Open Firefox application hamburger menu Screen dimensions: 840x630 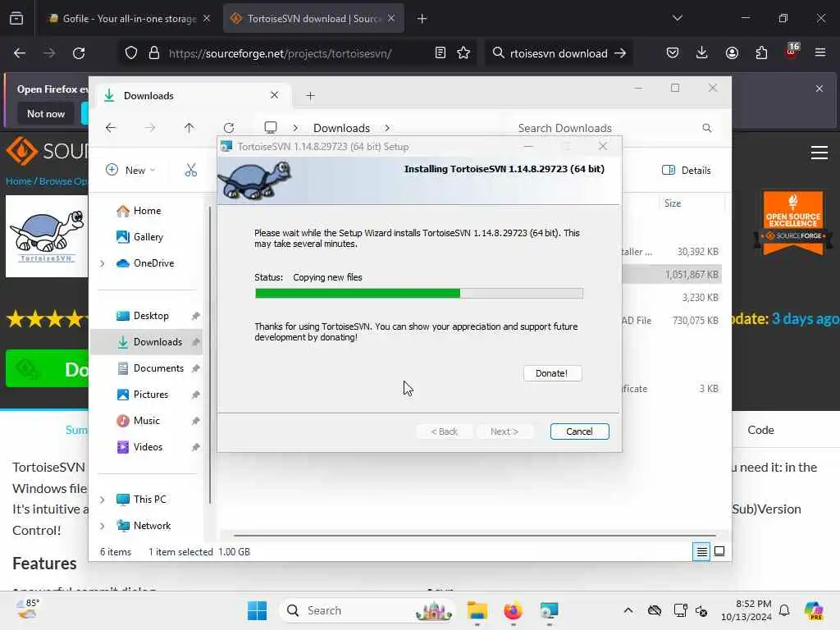[820, 53]
